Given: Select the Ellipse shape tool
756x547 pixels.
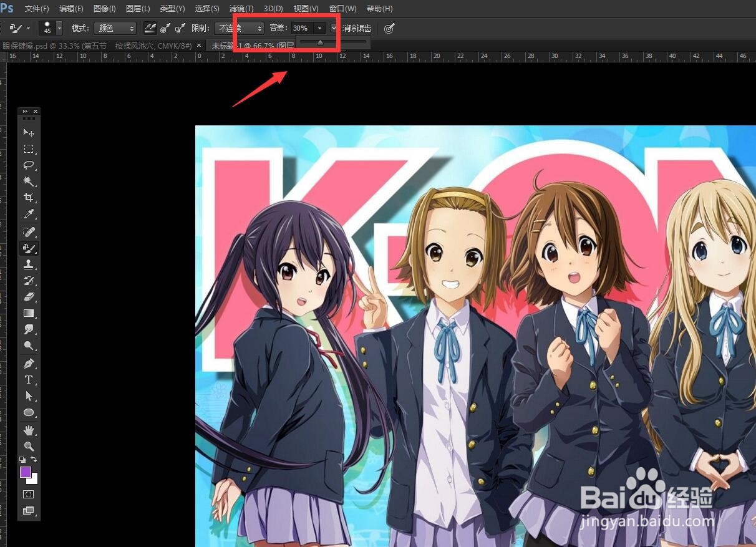Looking at the screenshot, I should point(29,412).
